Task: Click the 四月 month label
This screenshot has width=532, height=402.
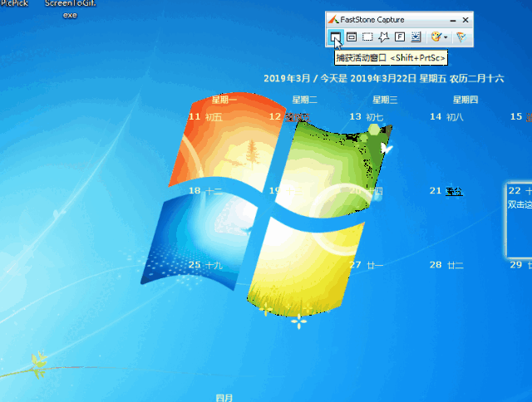Action: coord(224,398)
